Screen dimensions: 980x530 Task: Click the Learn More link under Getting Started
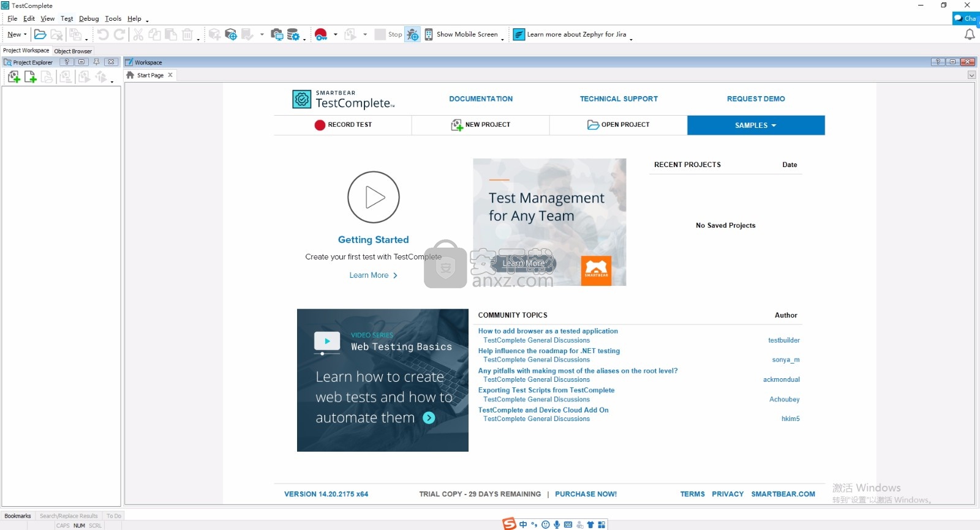coord(373,275)
